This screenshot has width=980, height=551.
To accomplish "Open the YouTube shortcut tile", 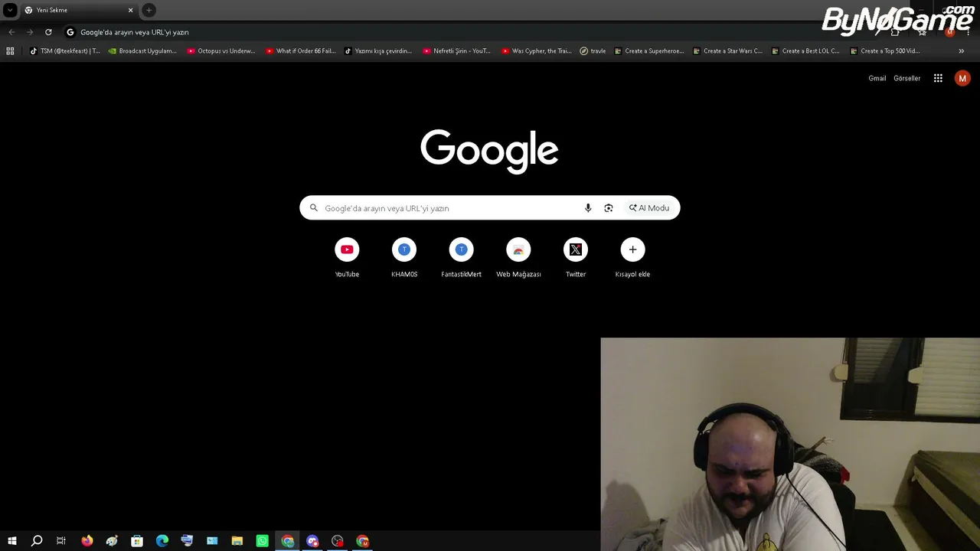I will pos(347,257).
